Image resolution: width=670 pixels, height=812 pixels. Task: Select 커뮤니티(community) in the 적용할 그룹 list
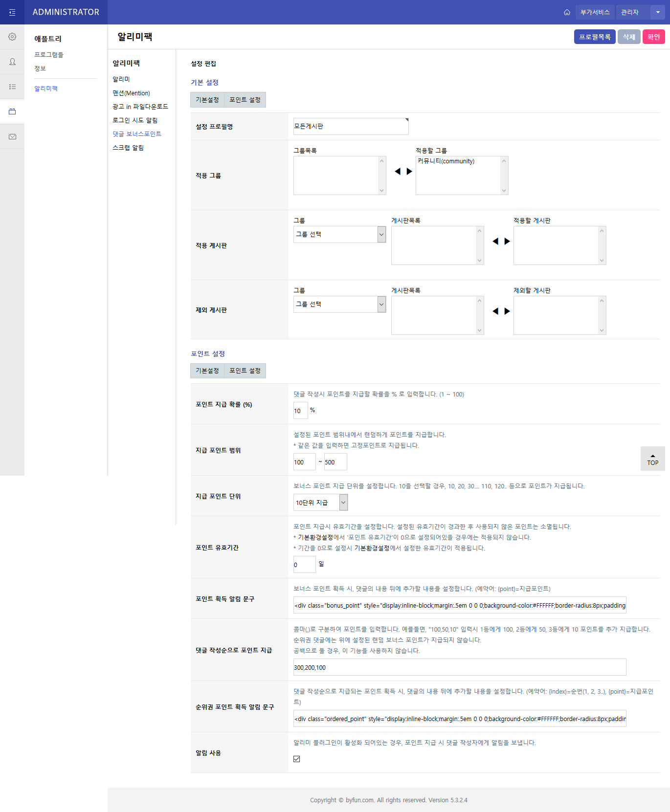(x=446, y=161)
